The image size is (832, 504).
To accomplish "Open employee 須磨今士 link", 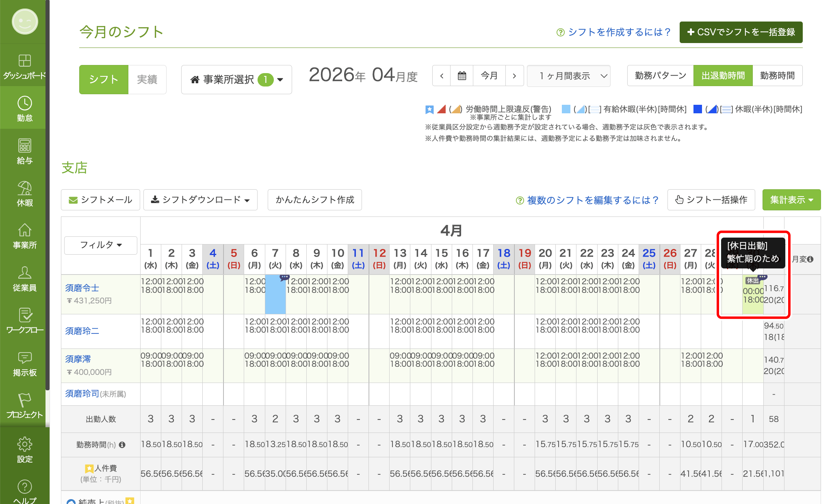I will (x=82, y=288).
